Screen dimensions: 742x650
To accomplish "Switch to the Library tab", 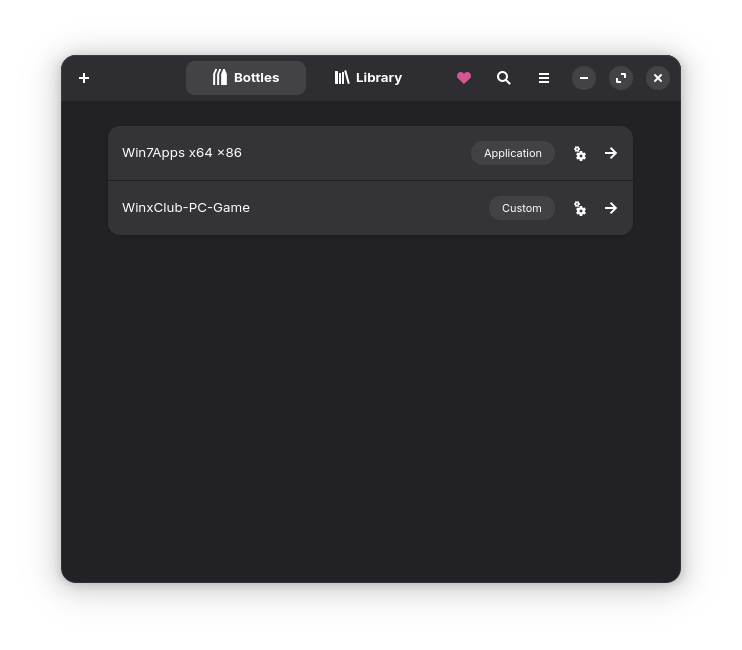I will (x=368, y=78).
